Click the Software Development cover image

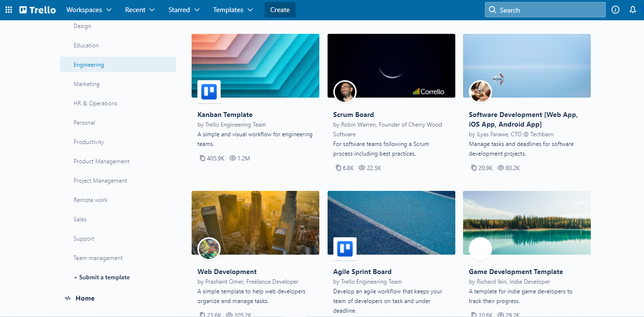pyautogui.click(x=527, y=66)
